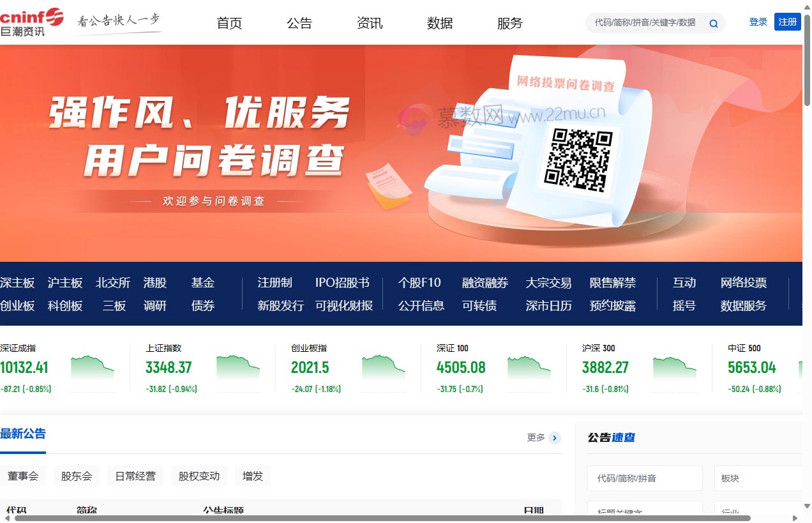Click the cninfo site logo

(32, 20)
